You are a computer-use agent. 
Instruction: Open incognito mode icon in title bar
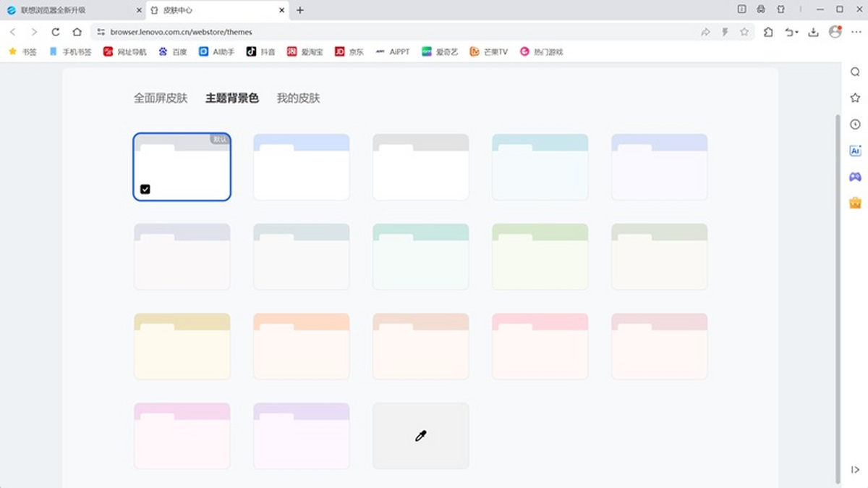(761, 9)
